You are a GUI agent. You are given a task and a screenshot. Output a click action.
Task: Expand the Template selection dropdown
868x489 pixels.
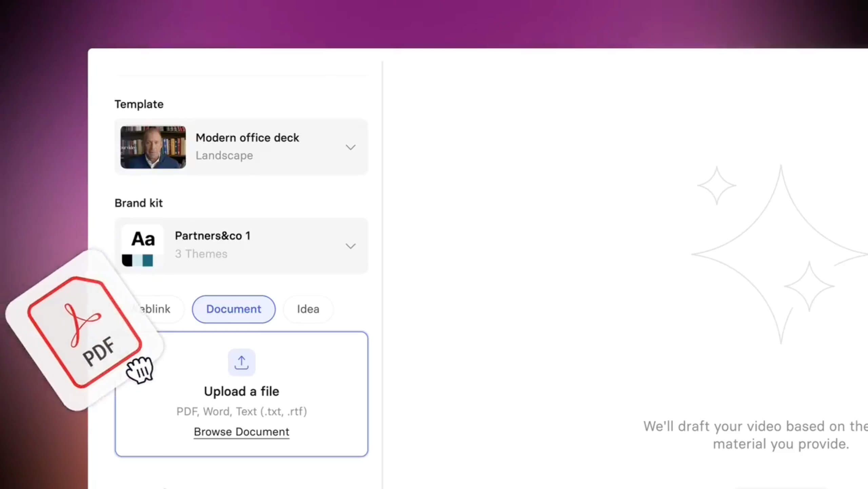point(351,147)
